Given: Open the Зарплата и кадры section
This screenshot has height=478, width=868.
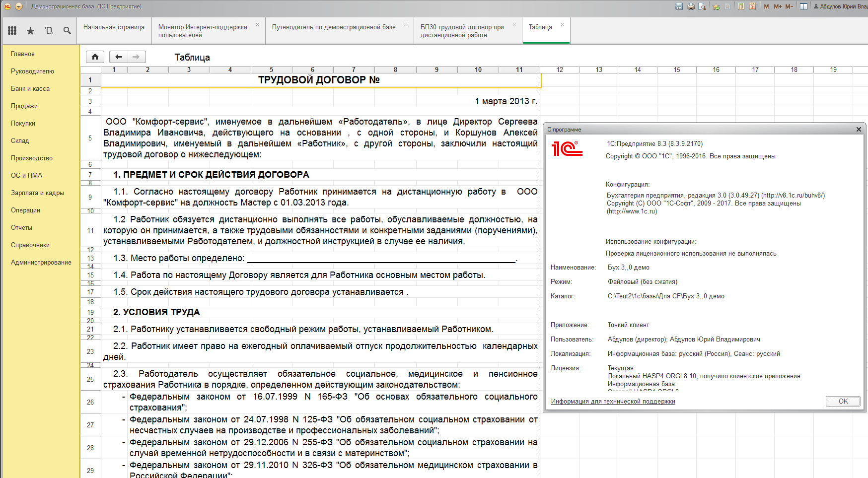Looking at the screenshot, I should 37,193.
